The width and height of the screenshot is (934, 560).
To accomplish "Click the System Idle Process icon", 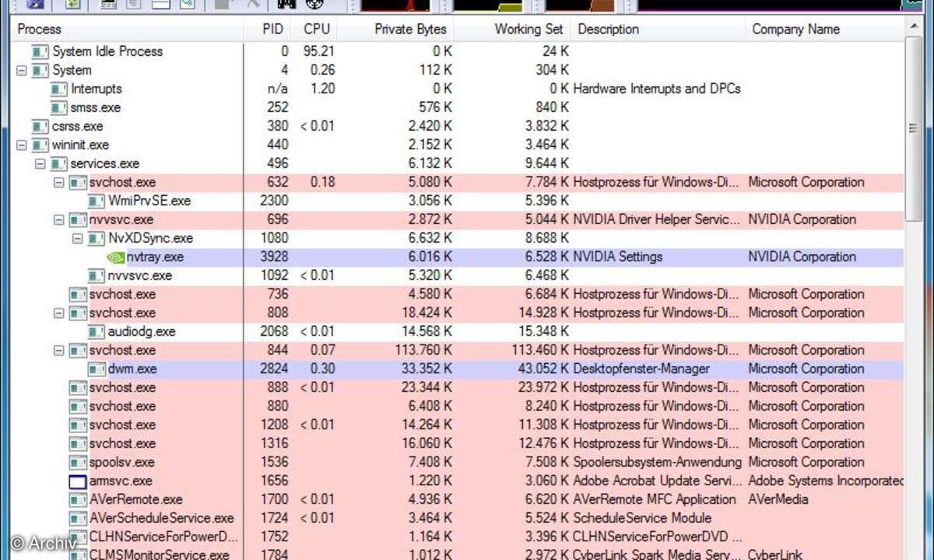I will click(x=40, y=51).
